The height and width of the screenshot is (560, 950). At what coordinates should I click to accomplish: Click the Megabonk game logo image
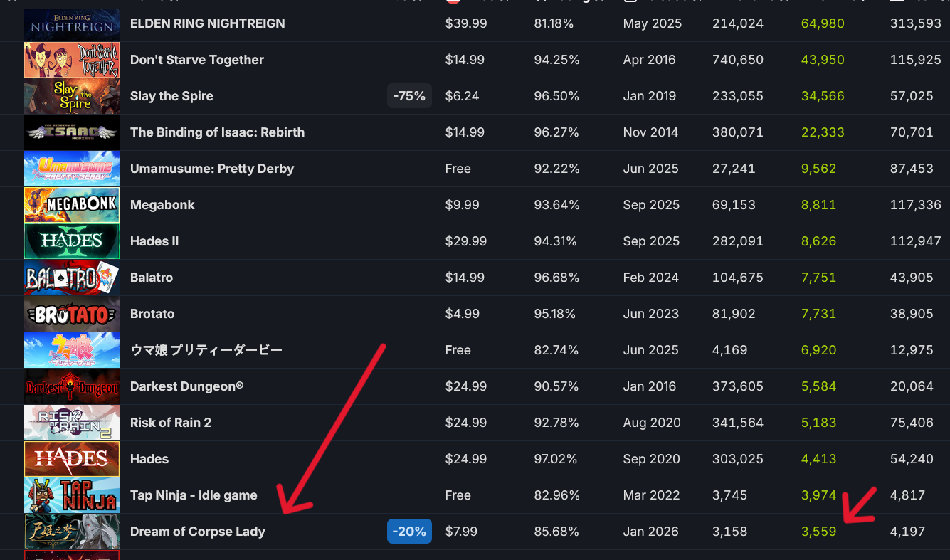(x=71, y=205)
